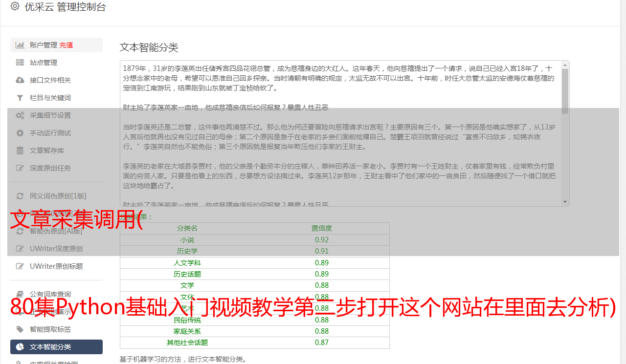The height and width of the screenshot is (364, 626).
Task: Click the gears icon for 采集细节设置
Action: 20,115
